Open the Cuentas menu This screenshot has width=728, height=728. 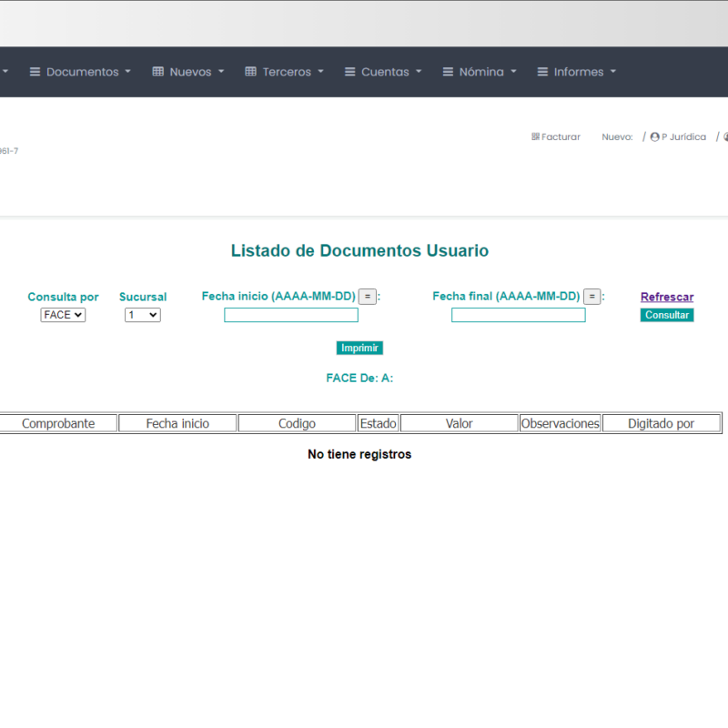coord(385,72)
